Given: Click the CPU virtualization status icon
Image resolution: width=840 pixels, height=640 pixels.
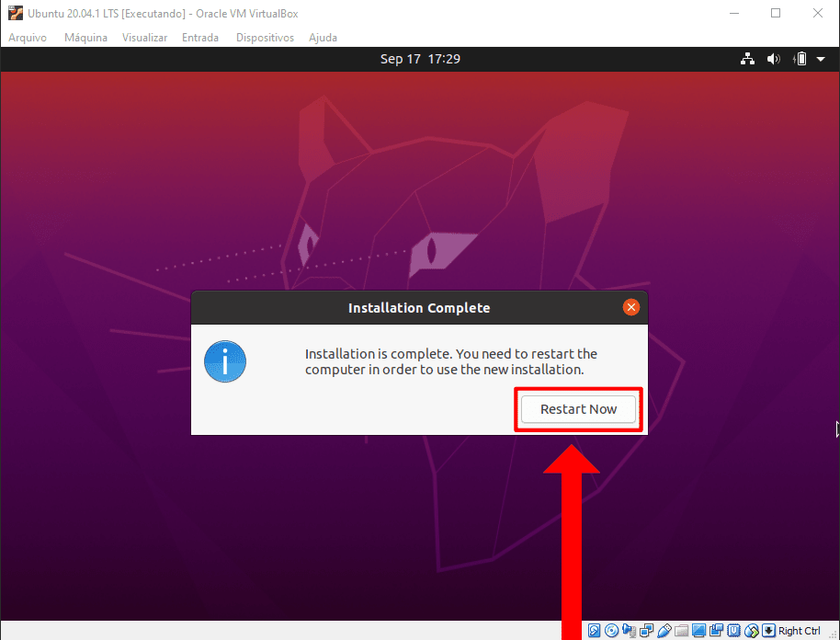Looking at the screenshot, I should click(x=734, y=631).
